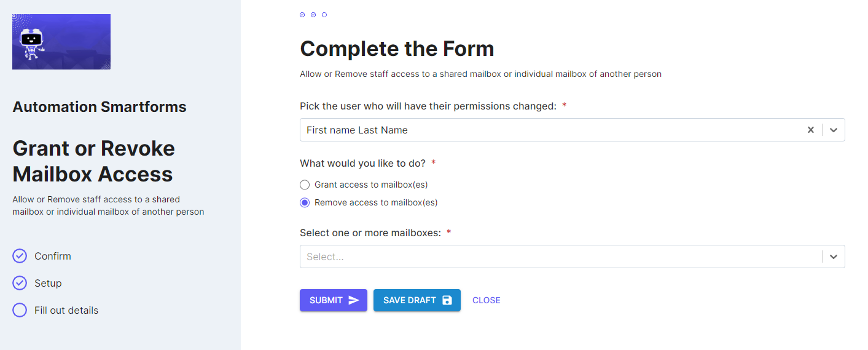This screenshot has height=350, width=868.
Task: Close the form via CLOSE link
Action: 487,300
